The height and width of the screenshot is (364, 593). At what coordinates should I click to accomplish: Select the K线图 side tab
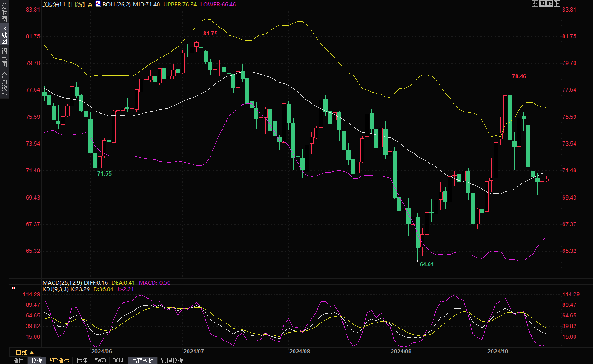4,35
